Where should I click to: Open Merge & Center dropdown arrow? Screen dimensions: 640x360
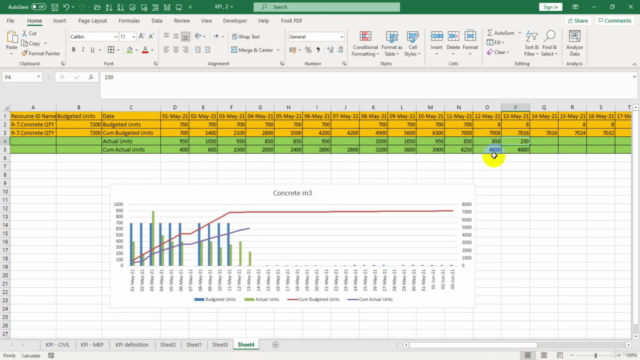tap(278, 50)
